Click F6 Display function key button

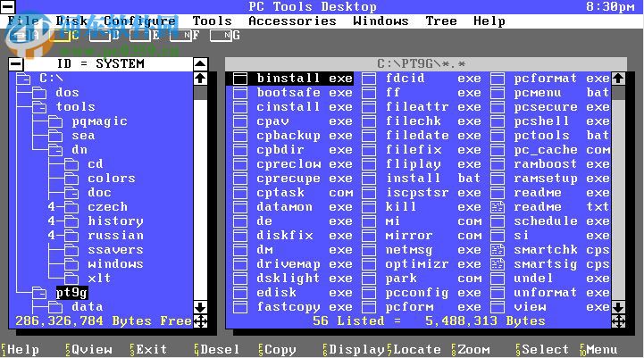[x=354, y=350]
